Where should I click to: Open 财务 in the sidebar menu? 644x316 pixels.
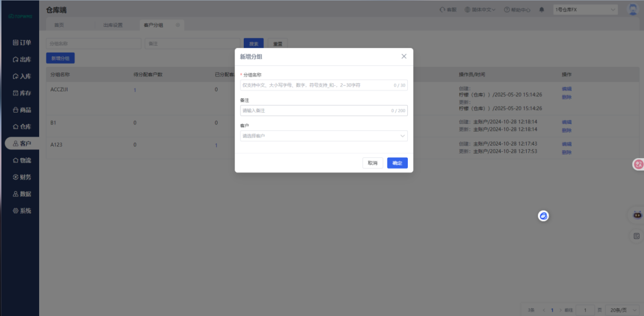point(22,177)
